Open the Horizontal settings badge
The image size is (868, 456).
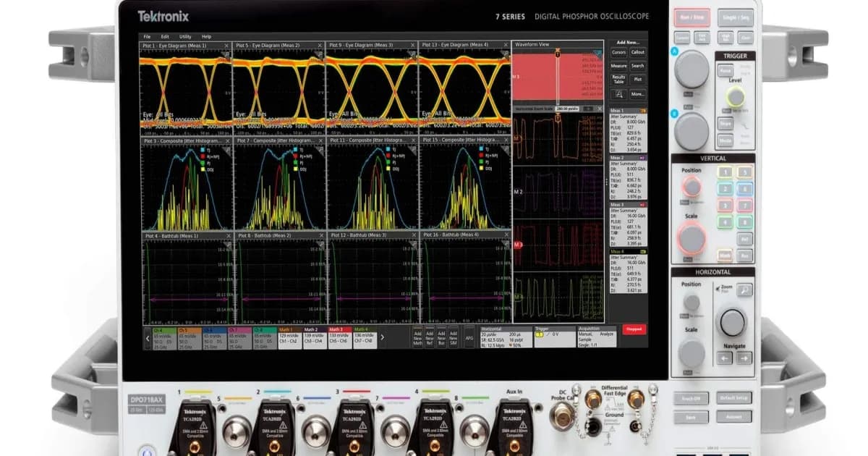click(506, 337)
